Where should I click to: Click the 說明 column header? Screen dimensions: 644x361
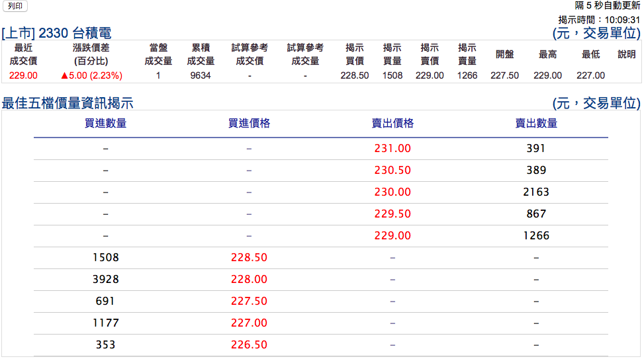tap(626, 54)
